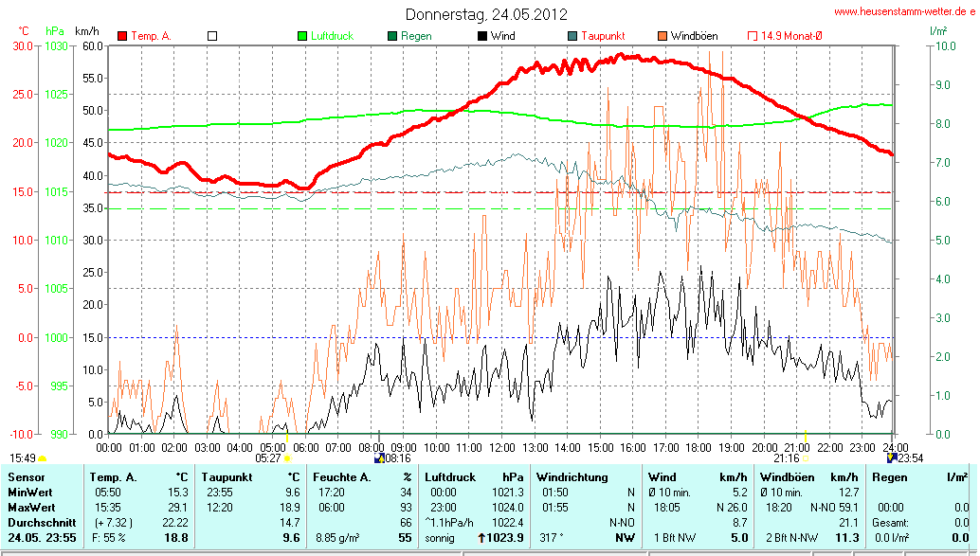Click the Durchschnitt row label
Image resolution: width=980 pixels, height=556 pixels.
41,522
